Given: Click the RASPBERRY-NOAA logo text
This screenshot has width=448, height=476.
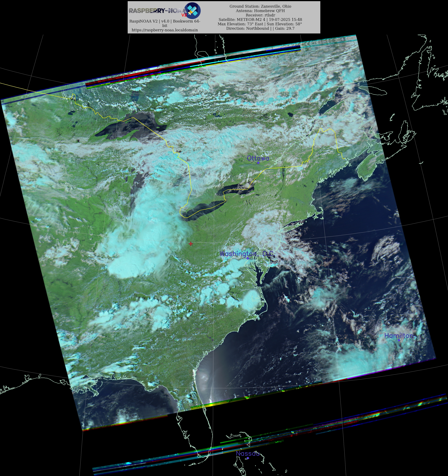Looking at the screenshot, I should point(157,11).
